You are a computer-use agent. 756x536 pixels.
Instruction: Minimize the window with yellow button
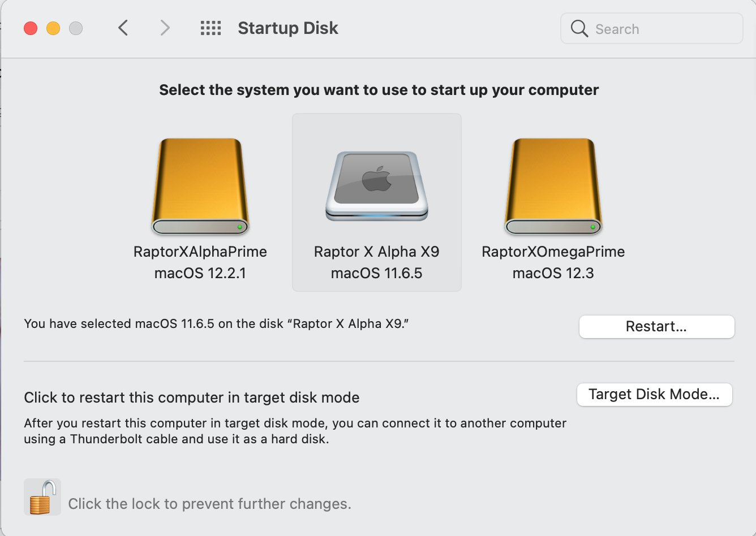pos(53,28)
